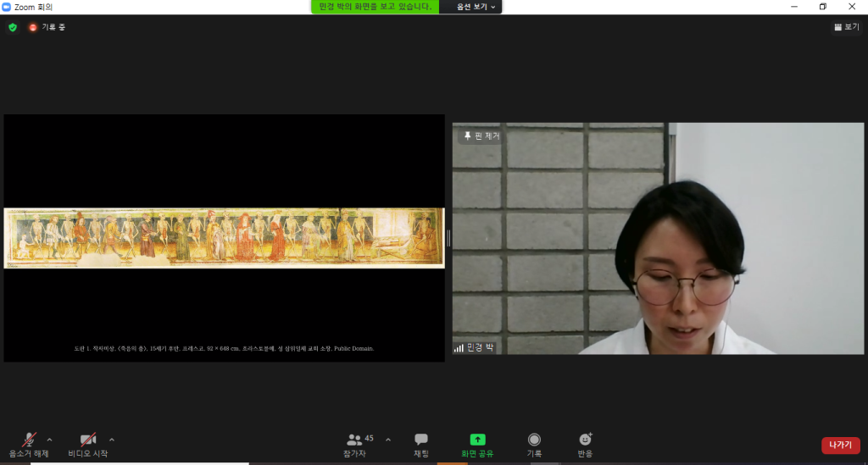Remove pin with 핀 제거 button

481,136
